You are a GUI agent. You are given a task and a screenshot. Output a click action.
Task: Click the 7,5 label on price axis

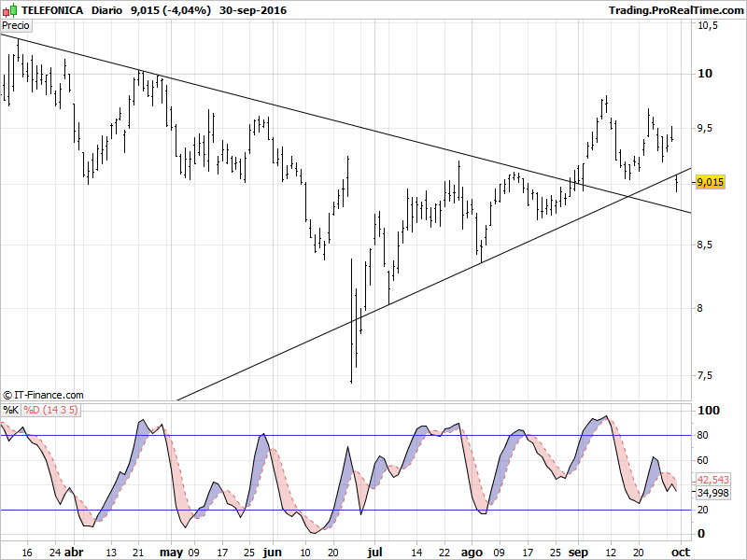click(705, 375)
